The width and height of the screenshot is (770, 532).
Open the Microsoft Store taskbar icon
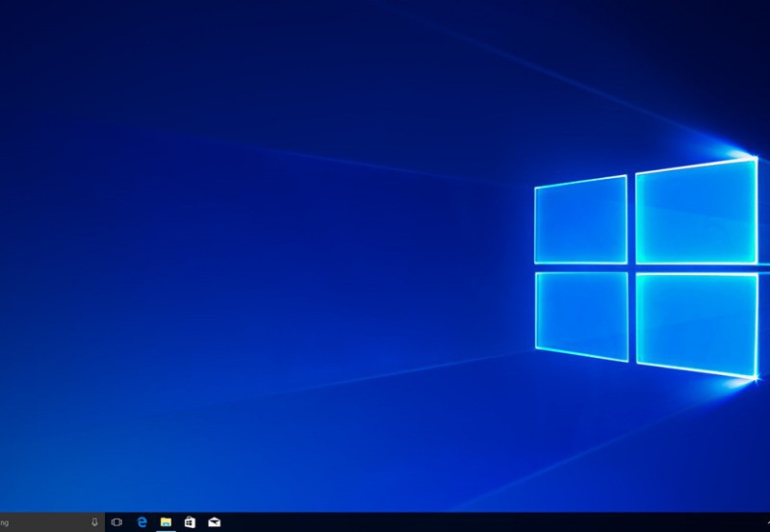190,521
